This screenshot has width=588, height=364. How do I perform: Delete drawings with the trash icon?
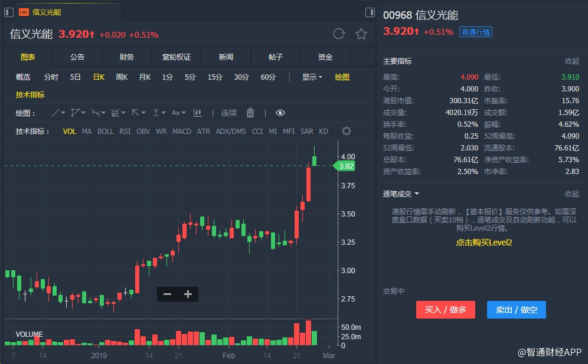[x=250, y=113]
